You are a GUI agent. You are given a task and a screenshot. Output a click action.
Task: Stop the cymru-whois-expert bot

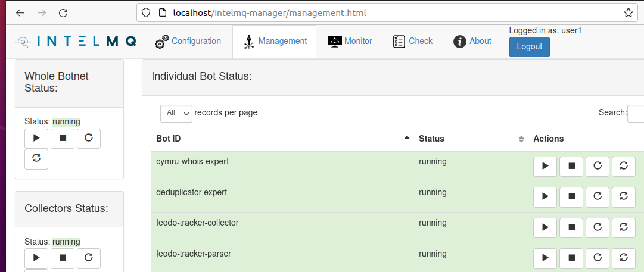click(x=571, y=167)
